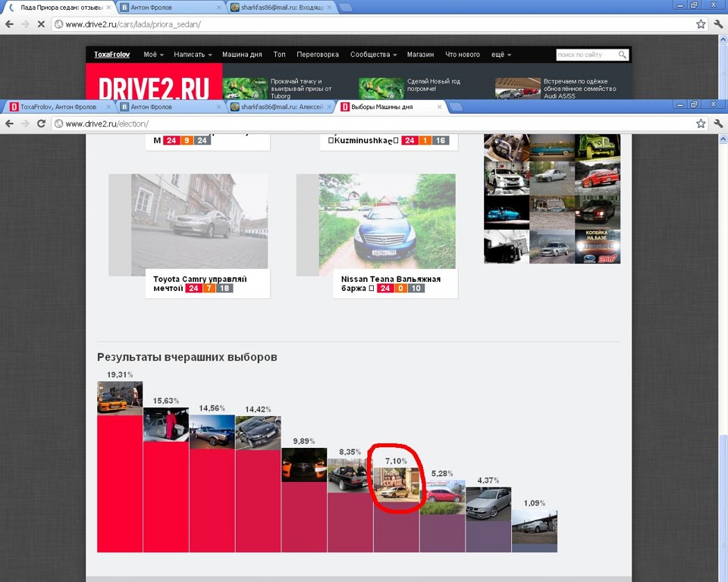Expand the ещё dropdown menu

[501, 55]
